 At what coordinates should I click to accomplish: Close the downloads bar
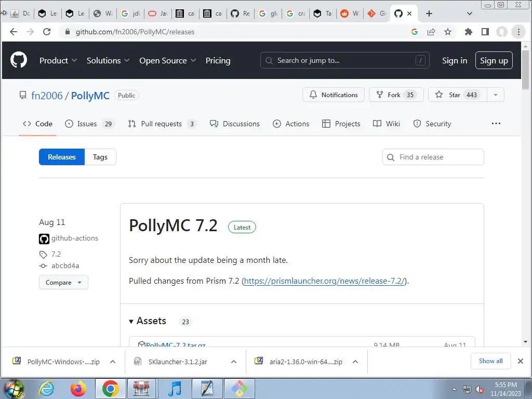521,361
